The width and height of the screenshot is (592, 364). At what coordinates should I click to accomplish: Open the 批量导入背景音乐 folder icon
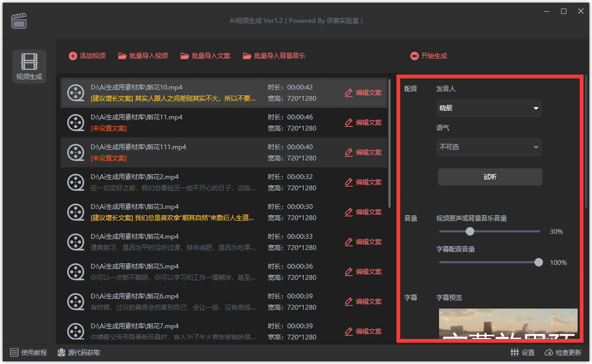click(247, 55)
